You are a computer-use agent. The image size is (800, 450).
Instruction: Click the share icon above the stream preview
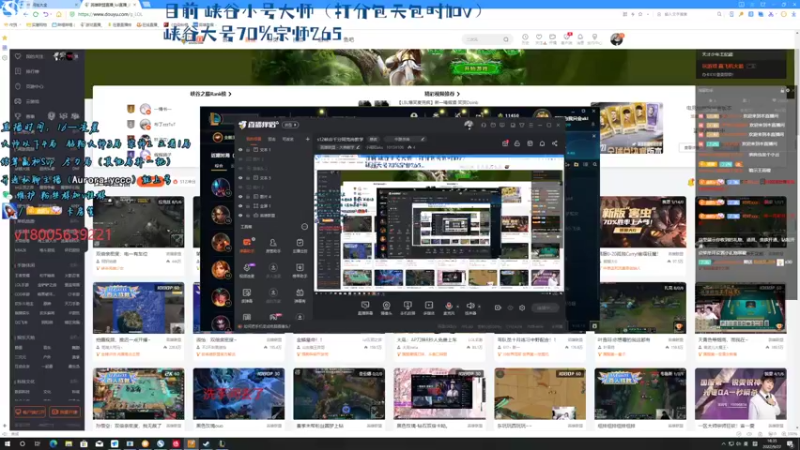click(555, 143)
